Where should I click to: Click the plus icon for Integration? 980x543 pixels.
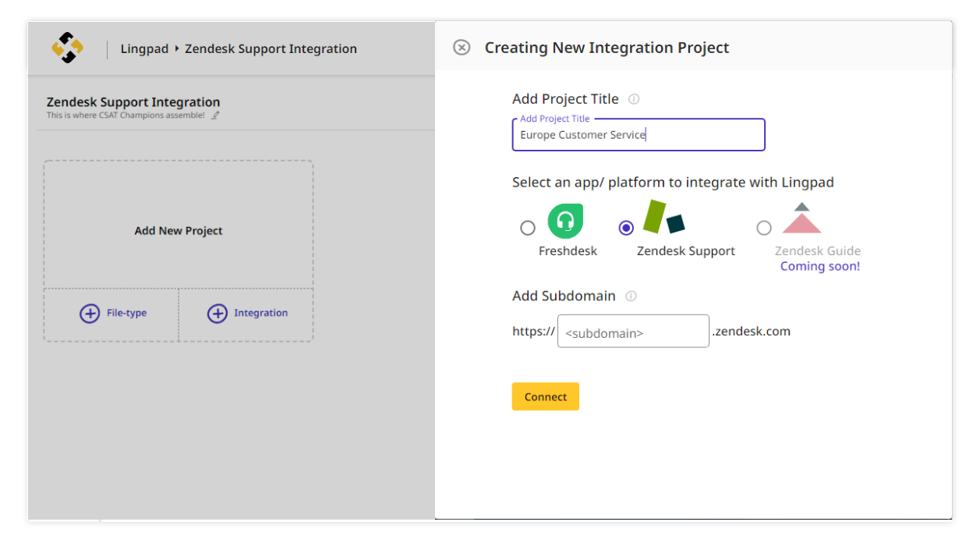pyautogui.click(x=217, y=314)
